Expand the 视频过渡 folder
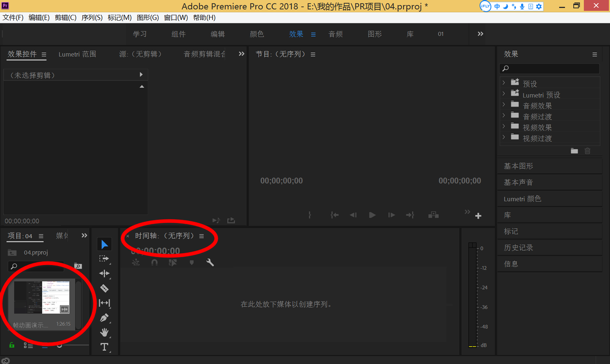The image size is (610, 364). [x=504, y=137]
